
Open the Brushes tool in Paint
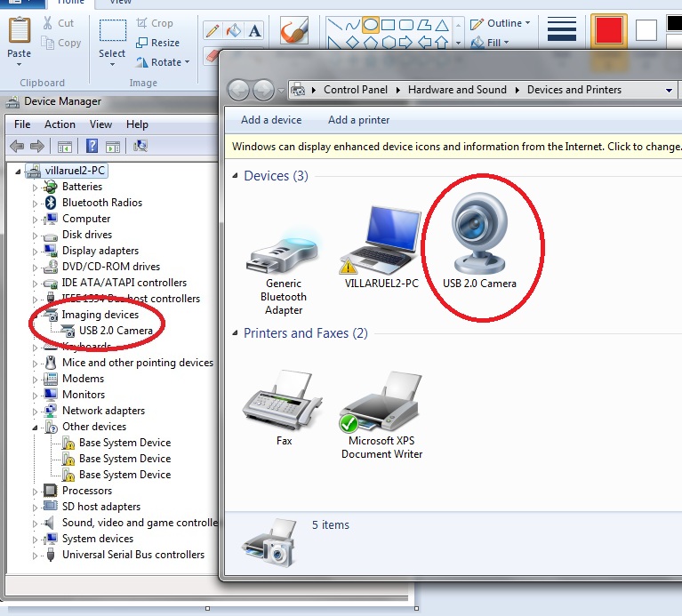[294, 30]
